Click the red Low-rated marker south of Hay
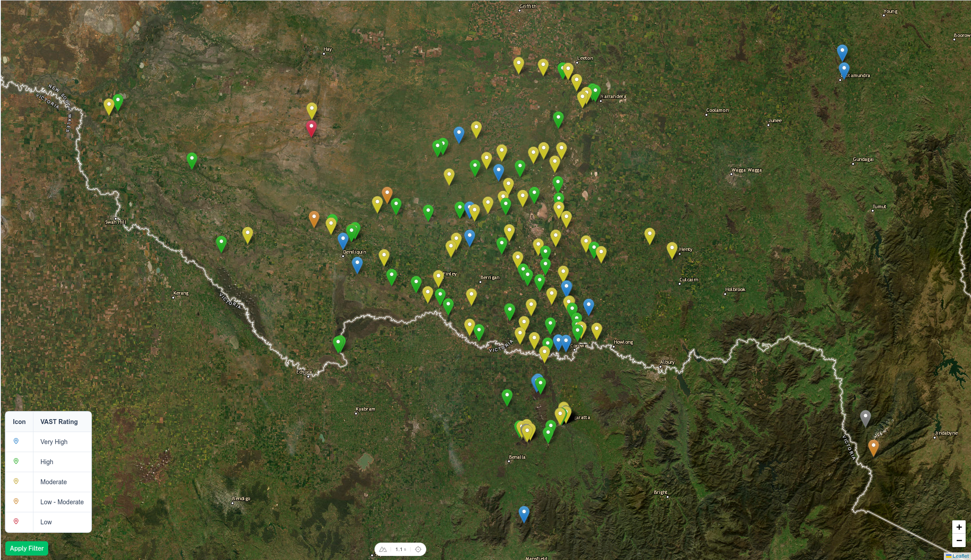Image resolution: width=971 pixels, height=560 pixels. pos(311,128)
